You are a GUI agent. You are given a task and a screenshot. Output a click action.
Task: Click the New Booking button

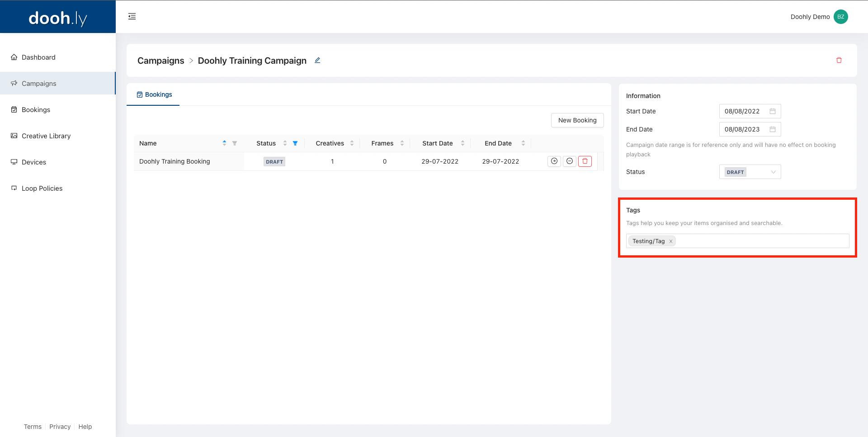coord(577,120)
